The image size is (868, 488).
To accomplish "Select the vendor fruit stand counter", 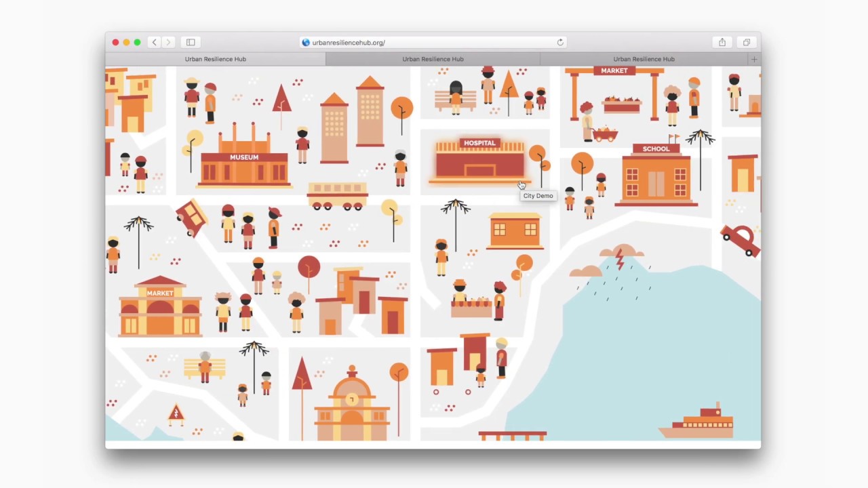I will (x=471, y=306).
